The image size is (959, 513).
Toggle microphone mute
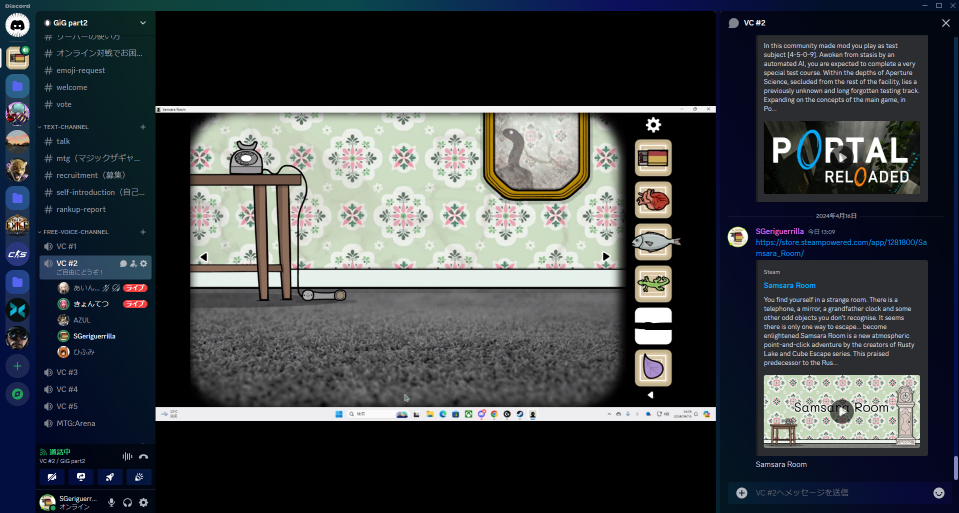click(x=111, y=503)
